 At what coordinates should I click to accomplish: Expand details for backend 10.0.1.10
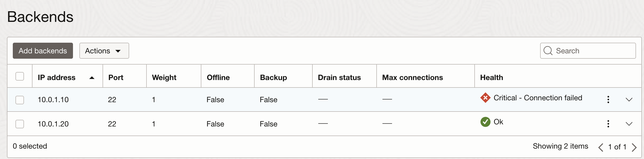pyautogui.click(x=629, y=99)
